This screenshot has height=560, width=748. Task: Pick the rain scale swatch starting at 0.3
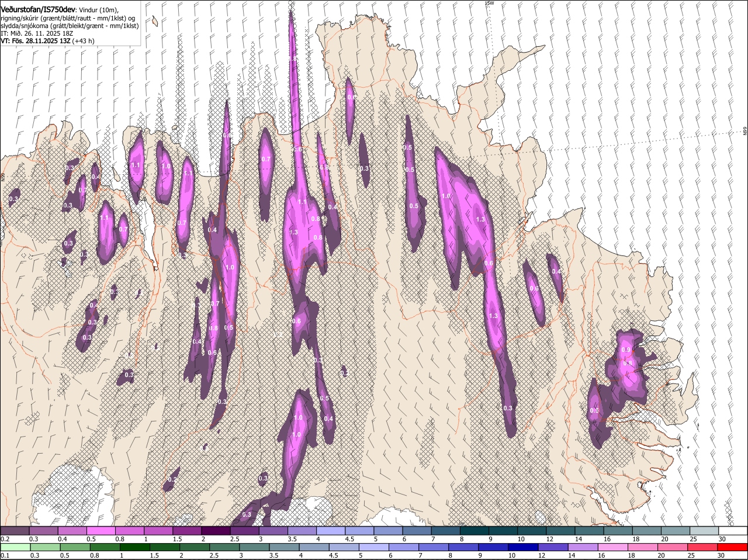point(45,547)
